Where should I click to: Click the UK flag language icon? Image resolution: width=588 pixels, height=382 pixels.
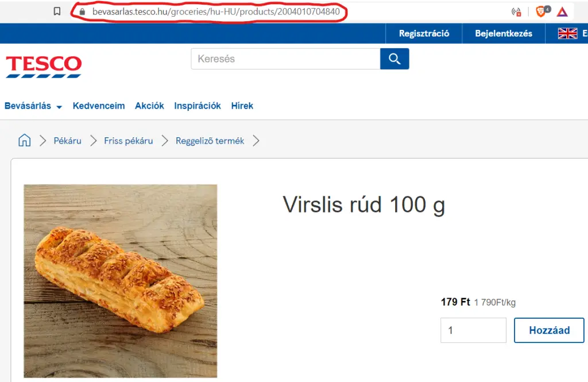click(567, 33)
